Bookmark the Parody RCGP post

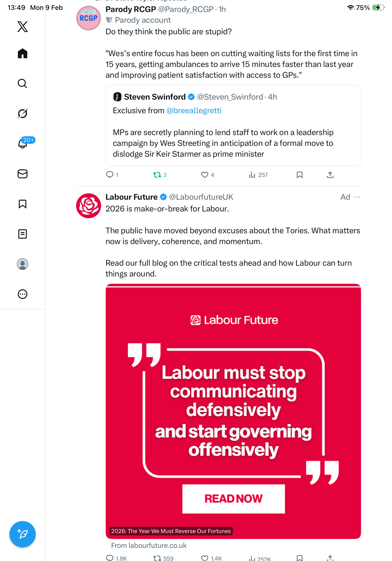[299, 175]
